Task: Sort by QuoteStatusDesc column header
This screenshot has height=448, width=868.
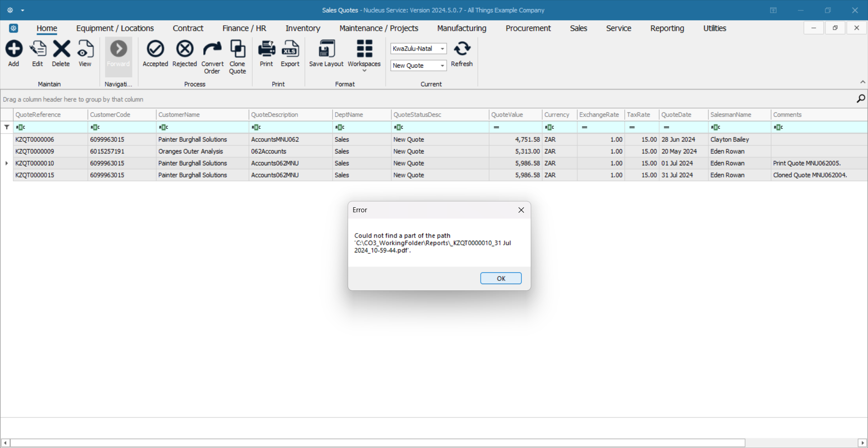Action: pyautogui.click(x=440, y=115)
